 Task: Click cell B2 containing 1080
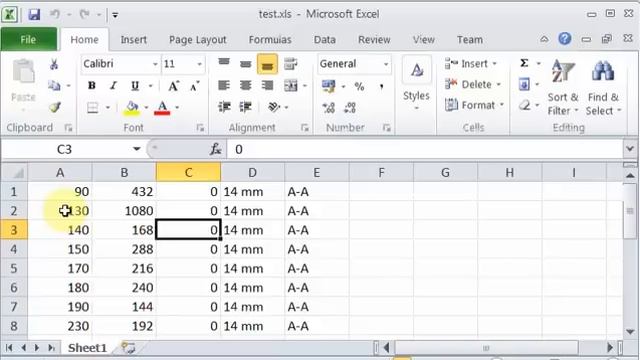pos(124,211)
